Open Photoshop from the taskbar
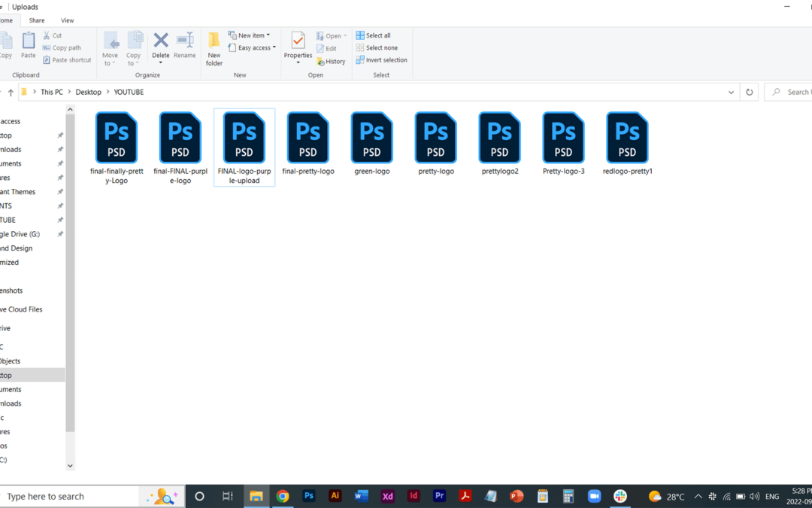The width and height of the screenshot is (812, 508). pyautogui.click(x=309, y=496)
